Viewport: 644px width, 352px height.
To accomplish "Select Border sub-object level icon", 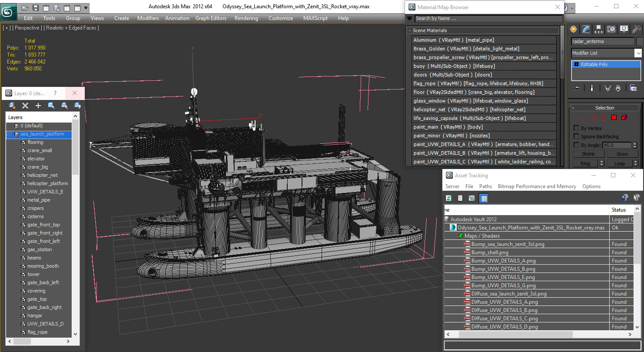I will point(604,117).
